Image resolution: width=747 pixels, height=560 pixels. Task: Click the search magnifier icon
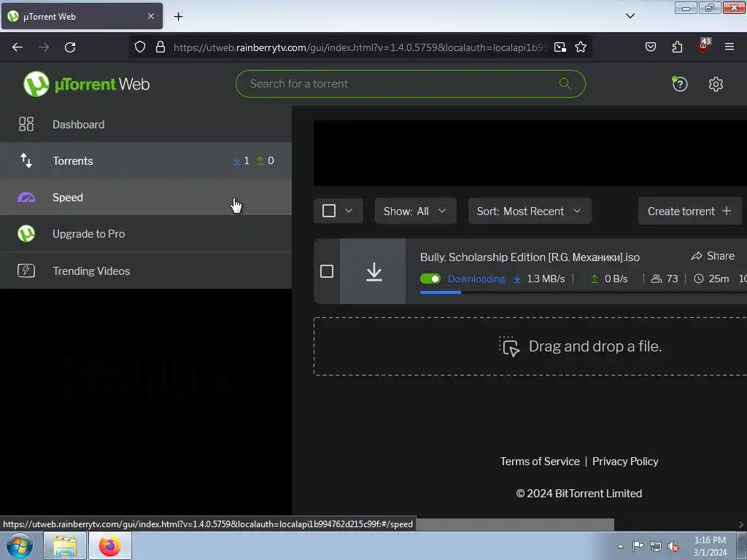click(565, 84)
